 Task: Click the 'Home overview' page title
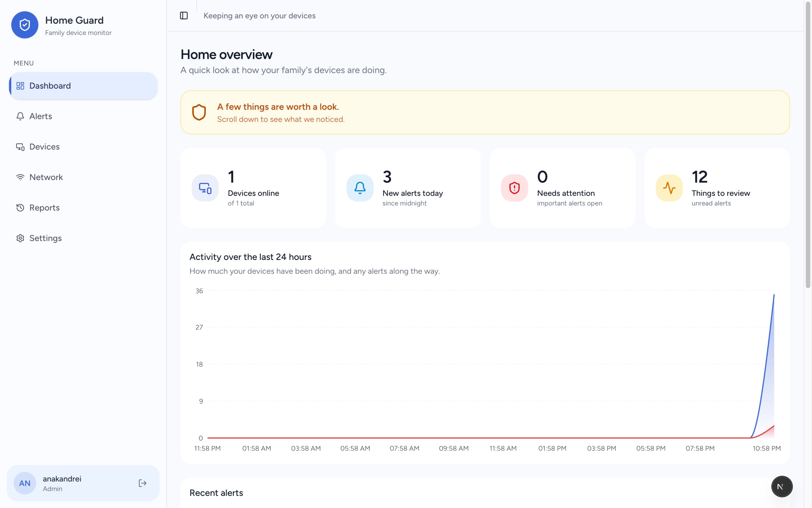[226, 54]
